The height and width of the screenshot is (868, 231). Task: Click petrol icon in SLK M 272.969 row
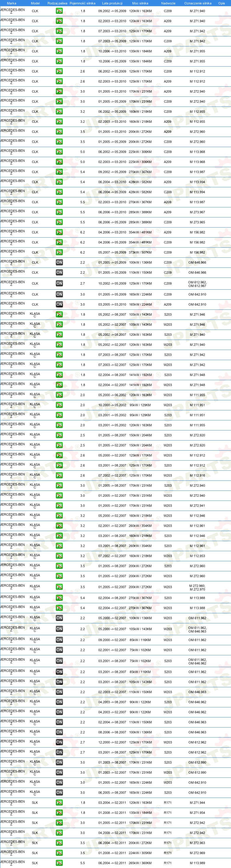(59, 853)
